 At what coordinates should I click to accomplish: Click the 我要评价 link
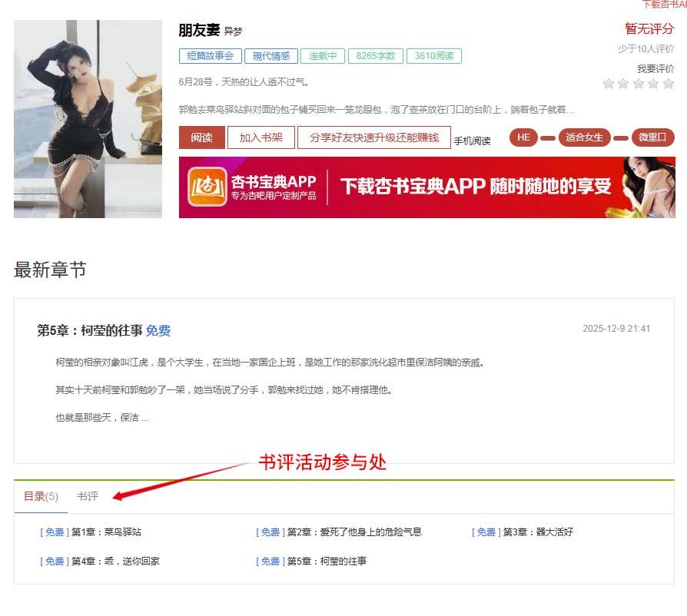point(655,68)
